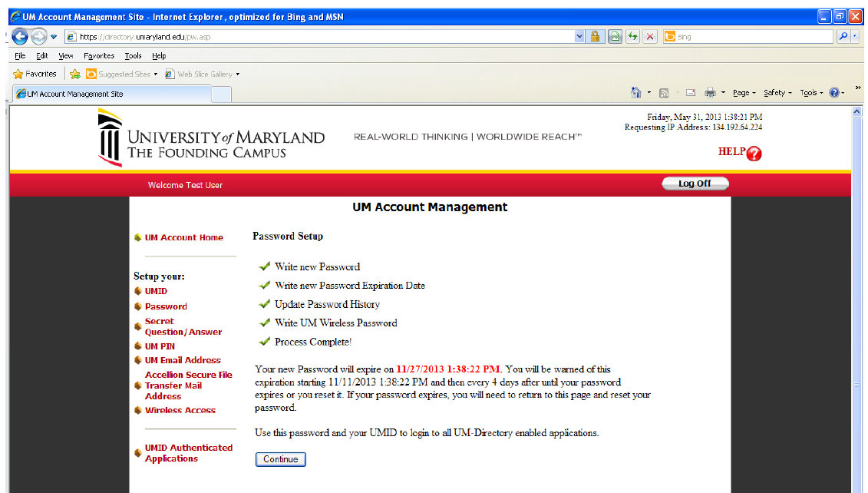Viewport: 868px width, 493px height.
Task: Click the red HELP question mark icon
Action: 755,154
